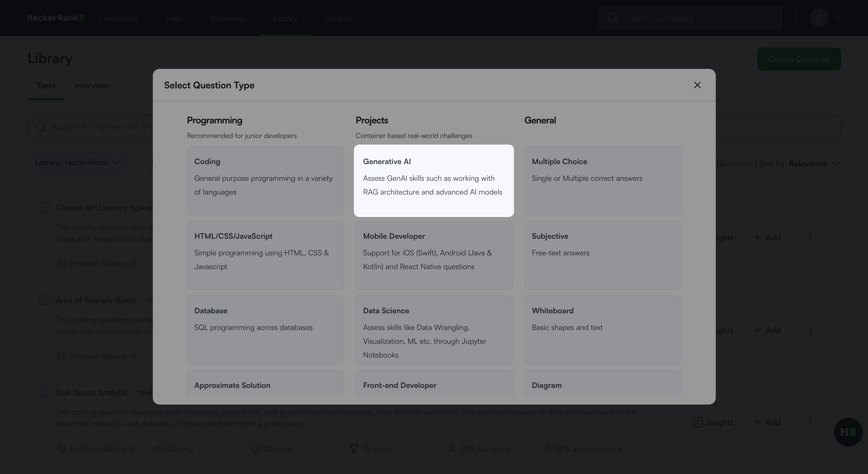Pick the Subjective question type
868x474 pixels.
point(603,255)
